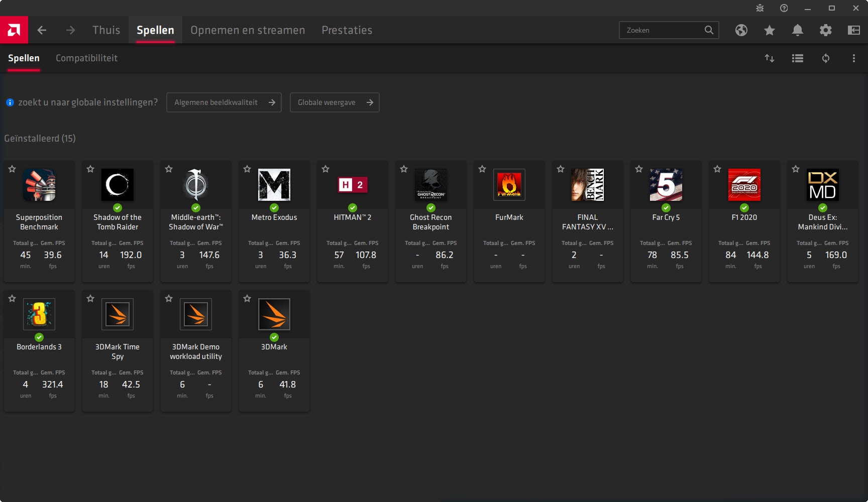
Task: Open favorites star in top bar
Action: [770, 30]
